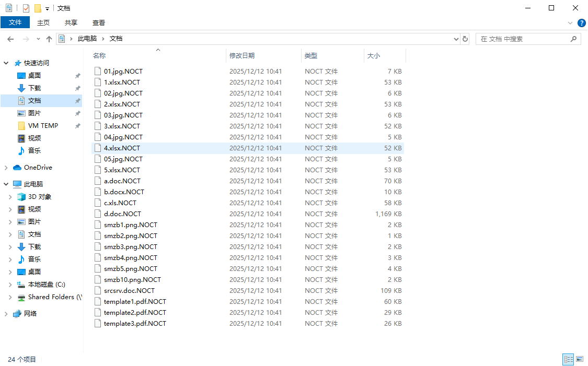588x366 pixels.
Task: Select the file d.doc.NOCT
Action: [x=122, y=214]
